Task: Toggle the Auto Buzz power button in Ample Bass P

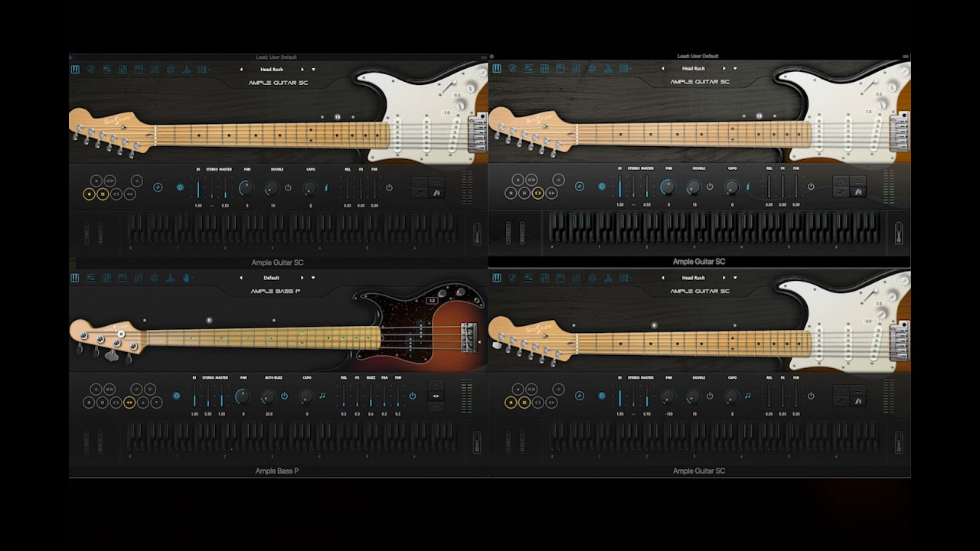Action: pos(284,396)
